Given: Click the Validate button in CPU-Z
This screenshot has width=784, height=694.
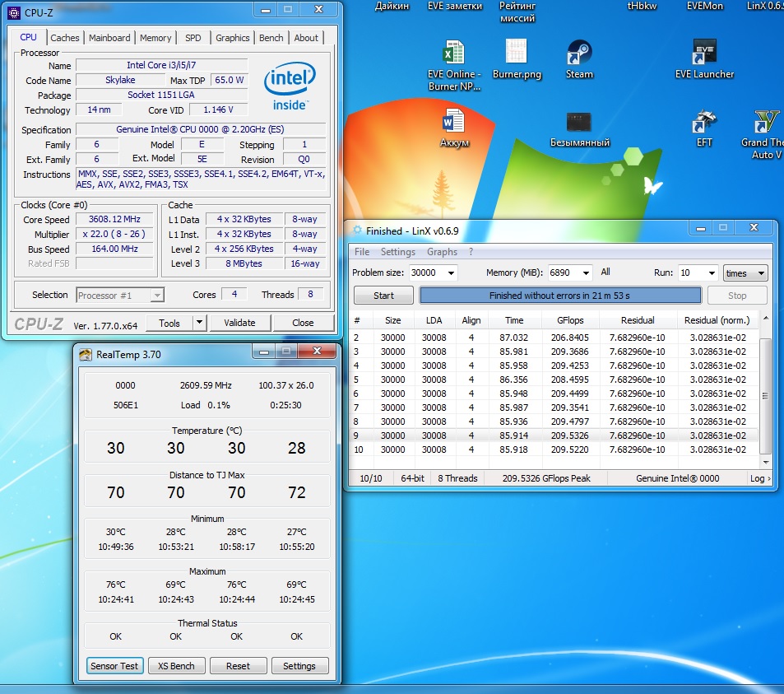Looking at the screenshot, I should coord(239,323).
